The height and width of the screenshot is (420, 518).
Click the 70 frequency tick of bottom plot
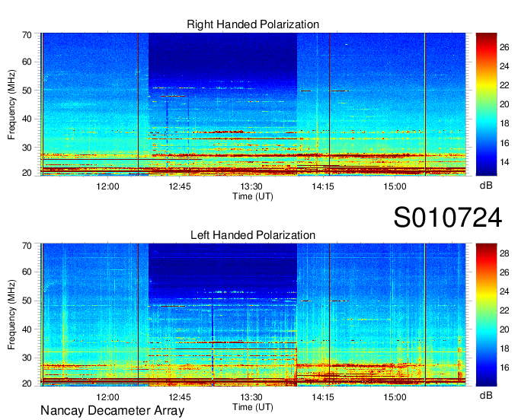point(27,246)
